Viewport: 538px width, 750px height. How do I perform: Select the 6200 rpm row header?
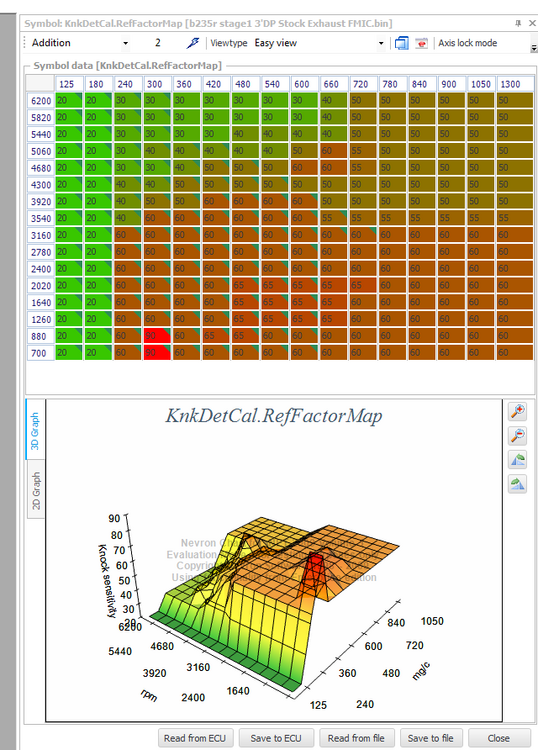click(x=41, y=101)
